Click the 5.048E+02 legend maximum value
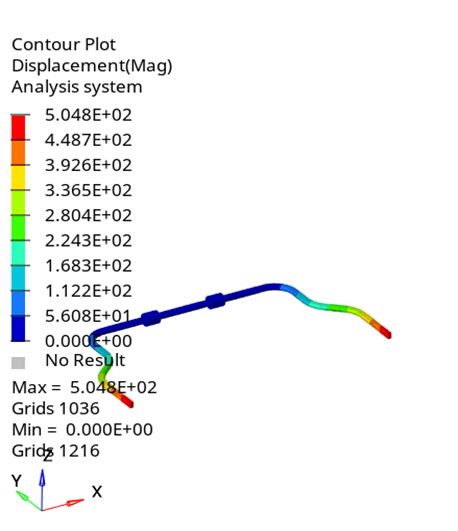Screen dimensions: 458x531 [88, 115]
